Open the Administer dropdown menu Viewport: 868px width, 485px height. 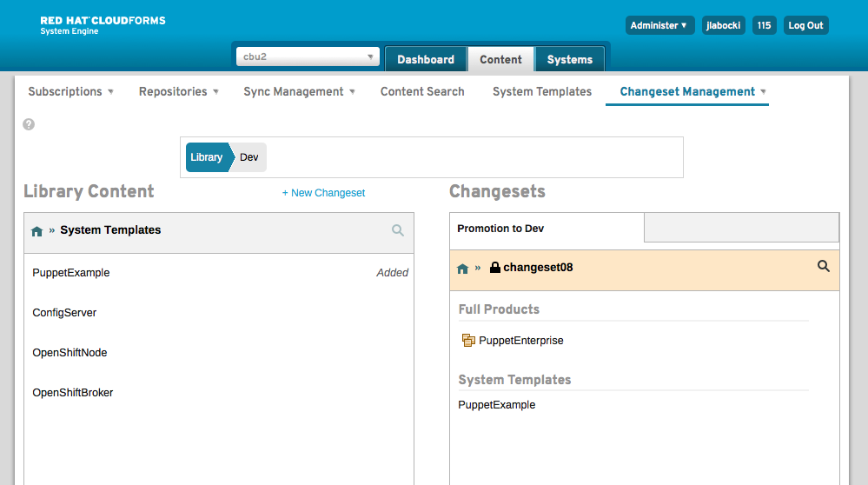point(659,25)
